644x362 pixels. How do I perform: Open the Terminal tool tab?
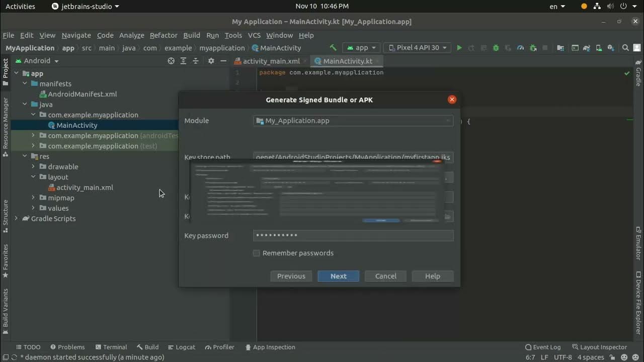pyautogui.click(x=111, y=347)
